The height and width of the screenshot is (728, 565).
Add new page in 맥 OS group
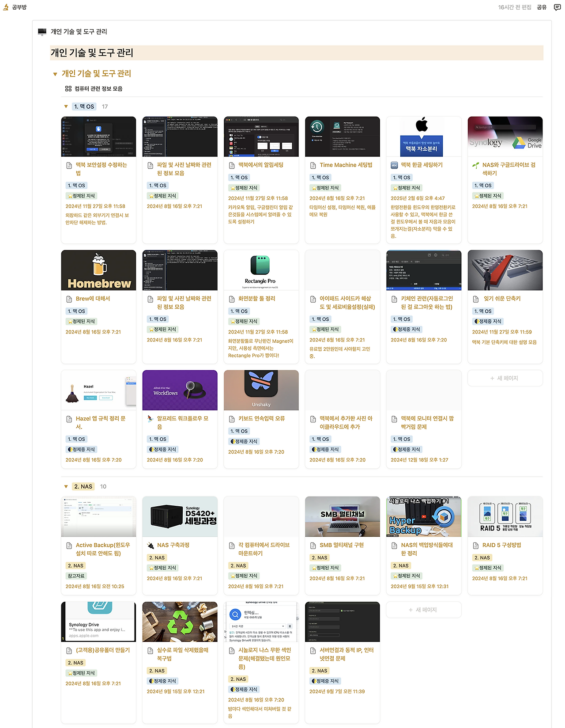(505, 378)
